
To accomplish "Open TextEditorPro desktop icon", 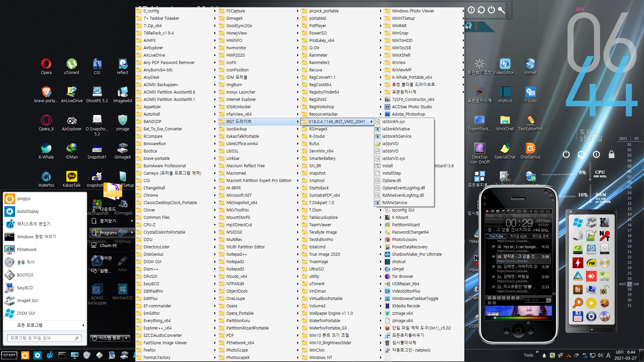I will click(530, 123).
